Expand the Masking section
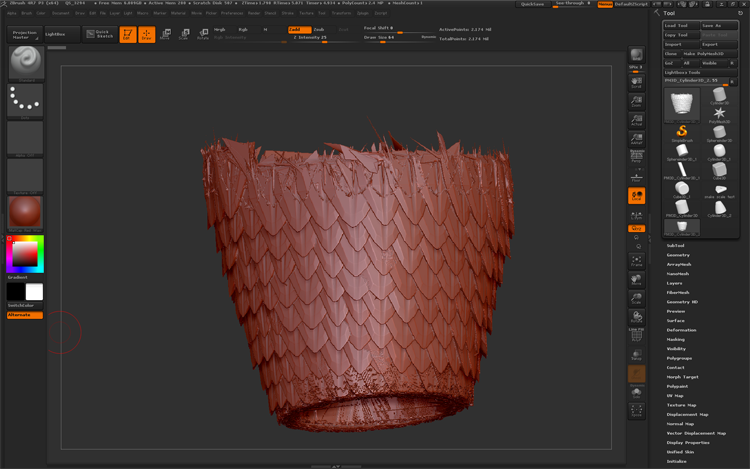The width and height of the screenshot is (750, 469). 675,339
